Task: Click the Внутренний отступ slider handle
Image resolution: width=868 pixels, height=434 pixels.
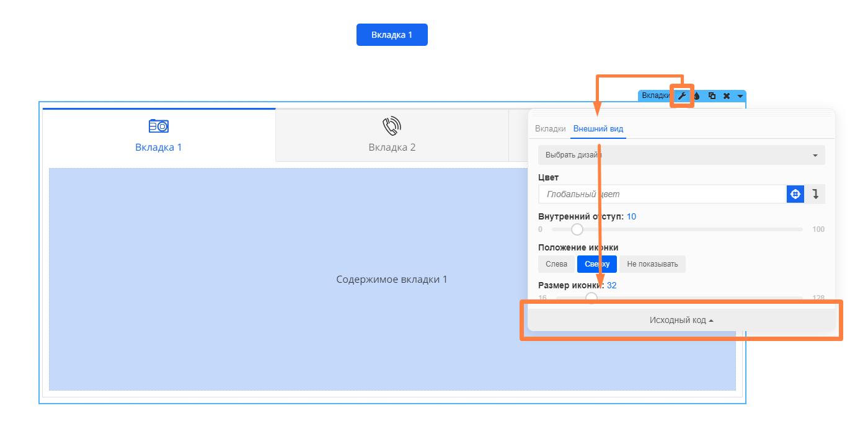Action: point(577,229)
